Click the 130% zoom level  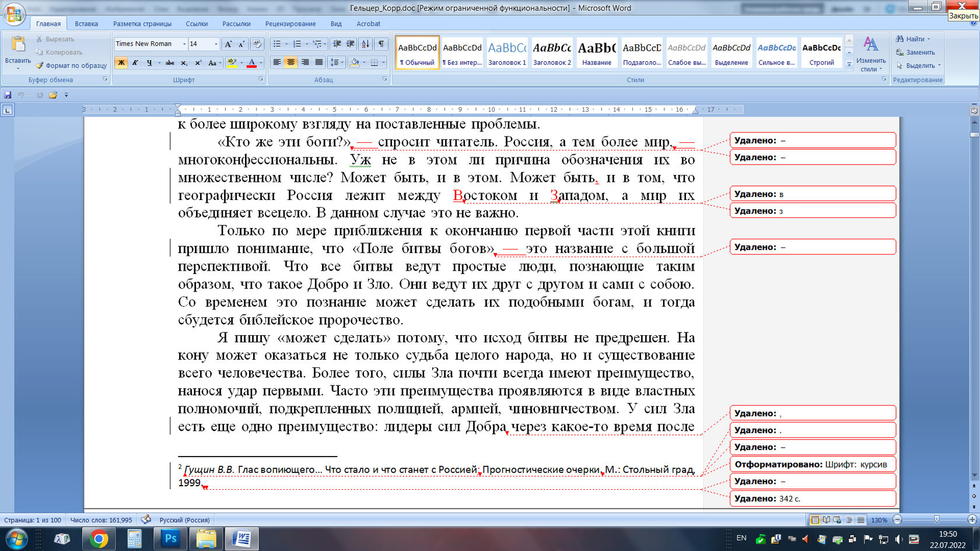tap(879, 520)
